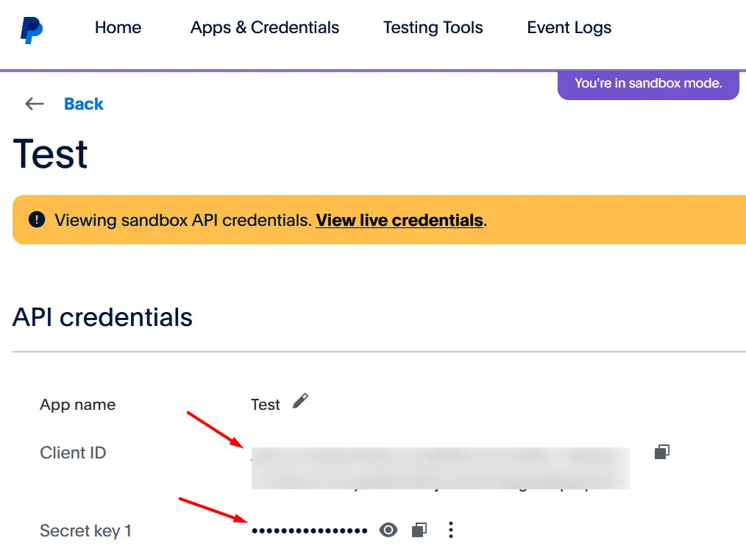Follow the blue Back link

pos(84,104)
